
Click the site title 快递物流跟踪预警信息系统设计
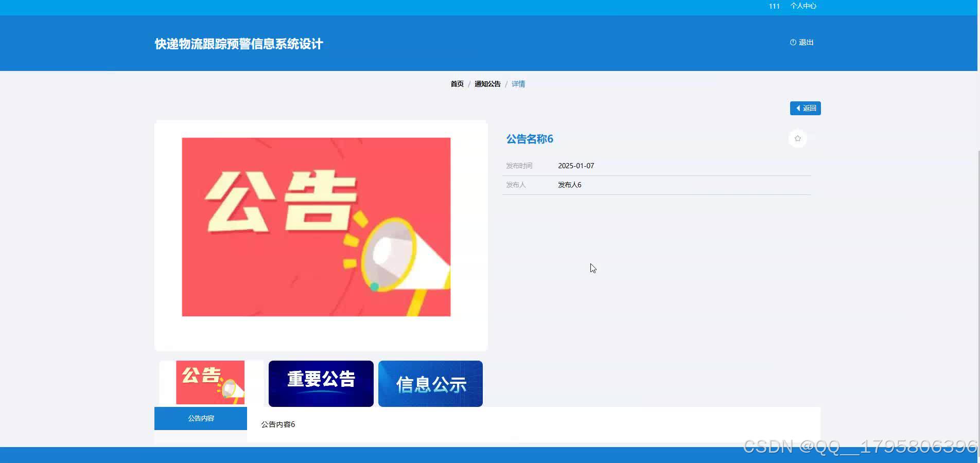coord(238,43)
